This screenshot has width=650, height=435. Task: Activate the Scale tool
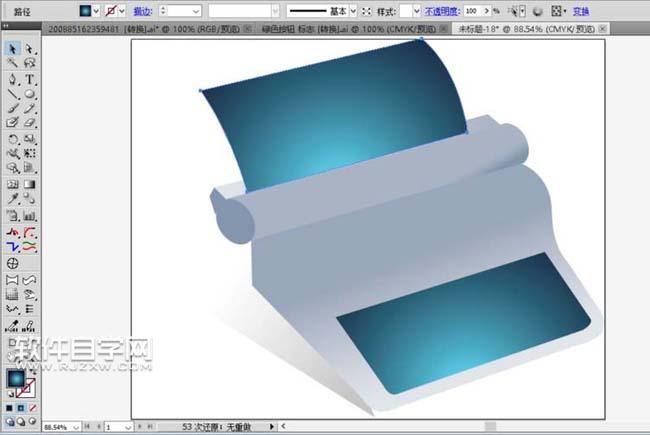29,139
